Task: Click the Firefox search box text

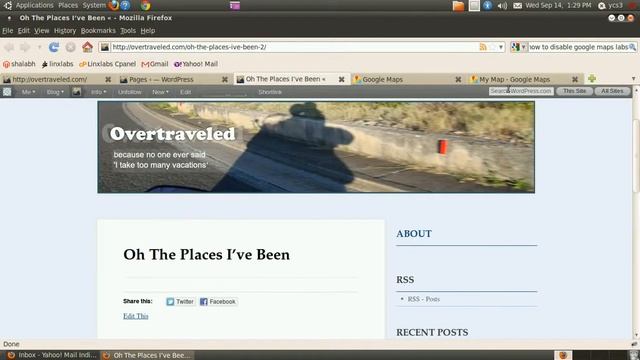Action: 578,47
